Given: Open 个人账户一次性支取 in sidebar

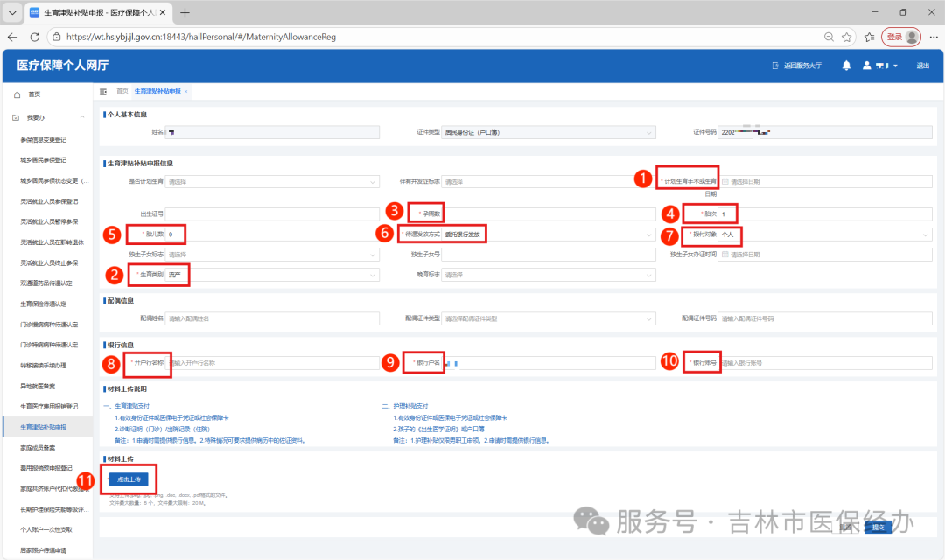Looking at the screenshot, I should 46,530.
